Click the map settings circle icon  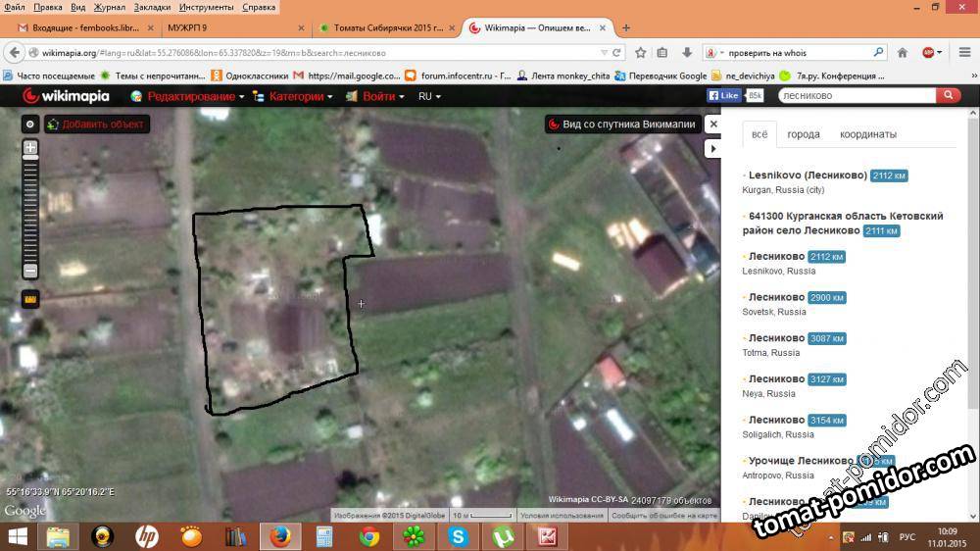[x=30, y=125]
